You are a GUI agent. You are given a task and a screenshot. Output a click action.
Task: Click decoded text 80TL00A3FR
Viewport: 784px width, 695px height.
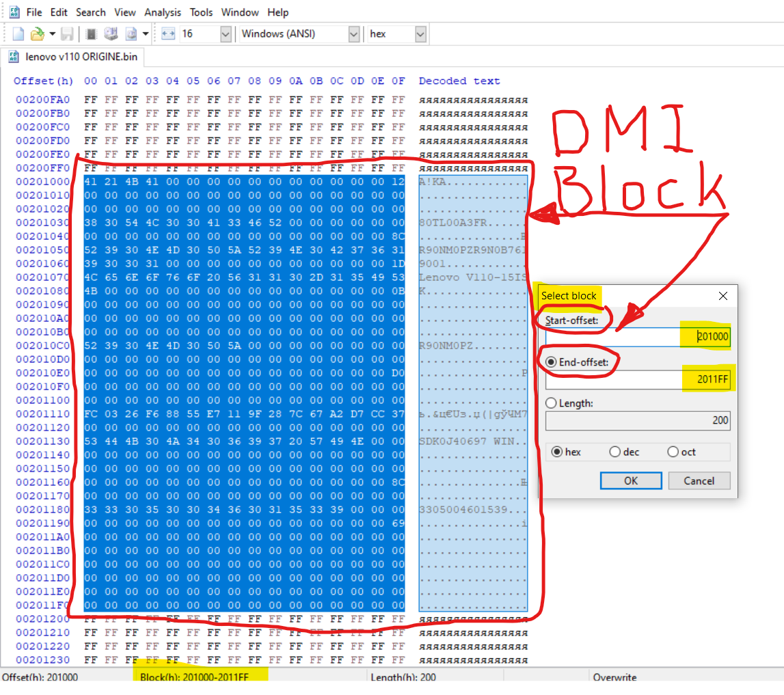(453, 223)
